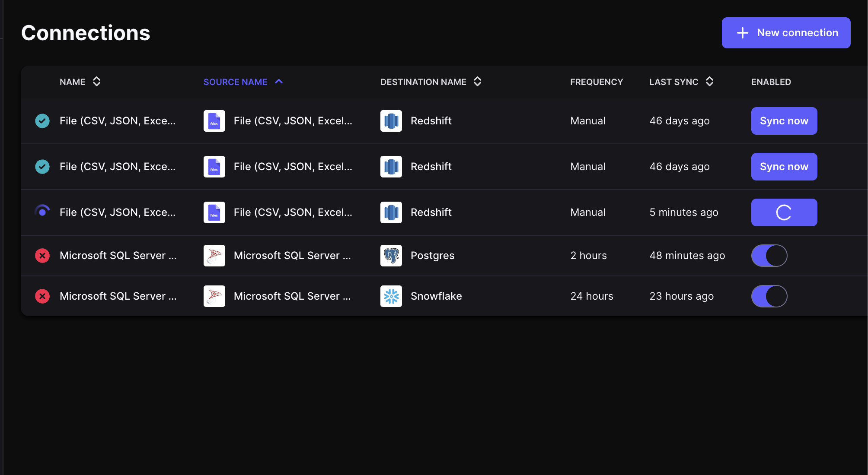
Task: Open the first File (CSV, JSON, Exce... connection
Action: [118, 121]
